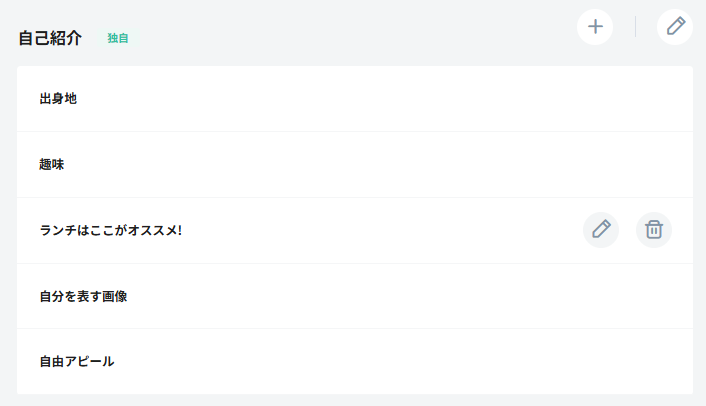706x406 pixels.
Task: Open the 自分を表す画像 row
Action: pyautogui.click(x=354, y=296)
